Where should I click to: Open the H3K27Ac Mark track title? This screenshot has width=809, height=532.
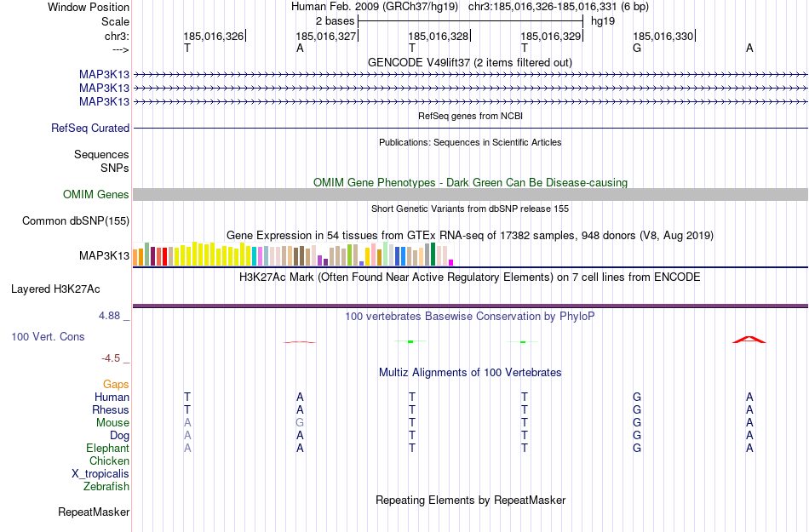[470, 277]
